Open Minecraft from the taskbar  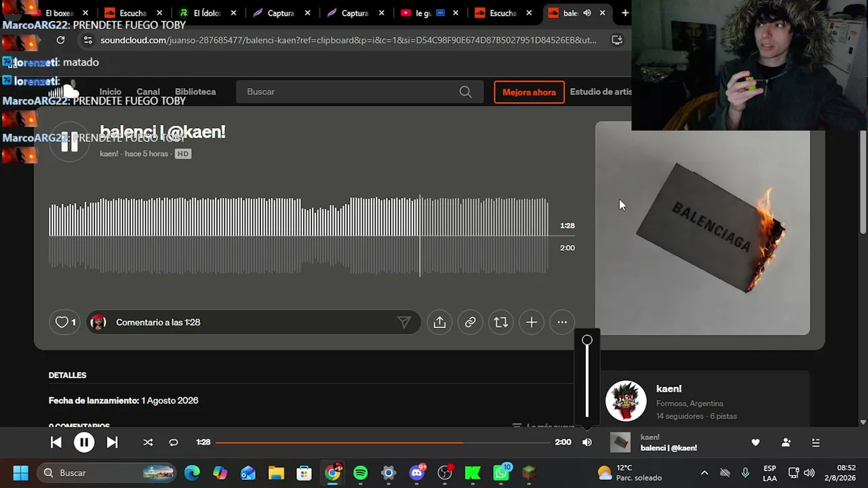tap(529, 473)
